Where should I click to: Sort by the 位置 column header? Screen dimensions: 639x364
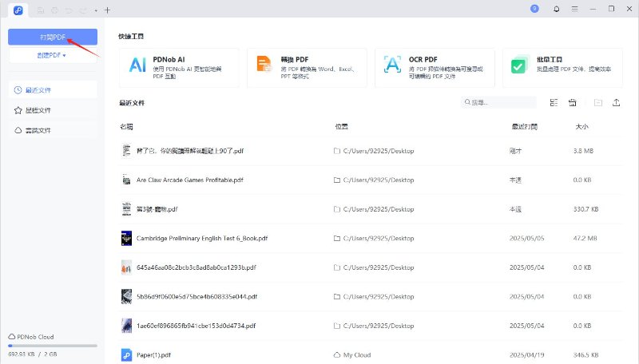click(342, 127)
